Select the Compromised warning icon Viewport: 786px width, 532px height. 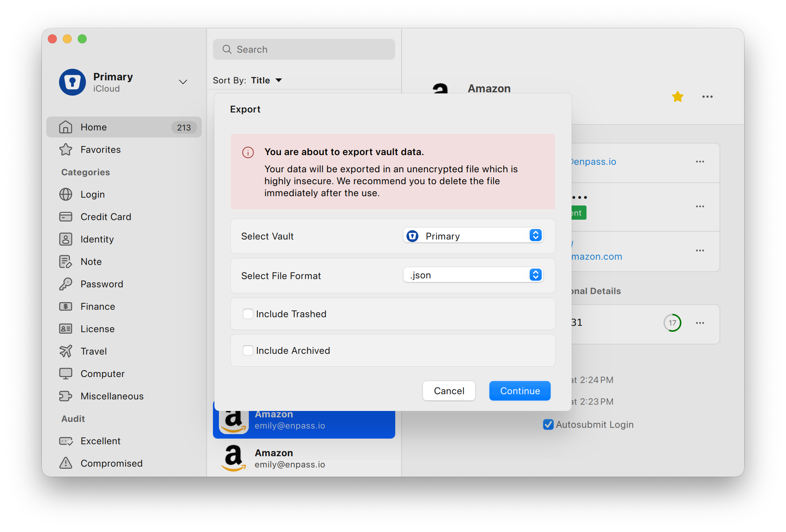66,463
